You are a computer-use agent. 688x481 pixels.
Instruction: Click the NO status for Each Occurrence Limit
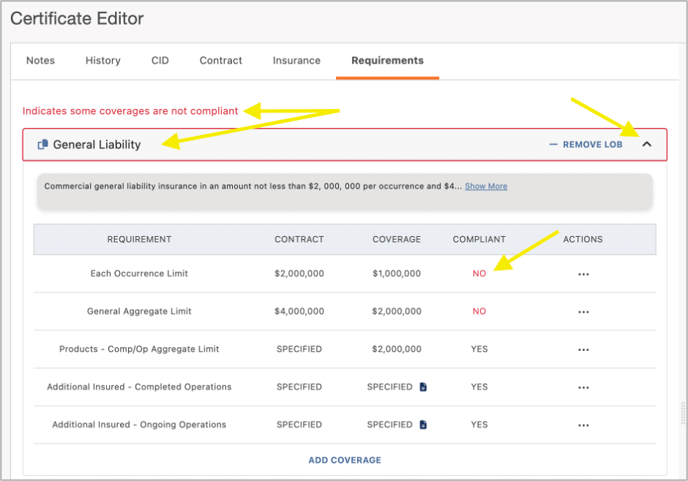pos(479,273)
